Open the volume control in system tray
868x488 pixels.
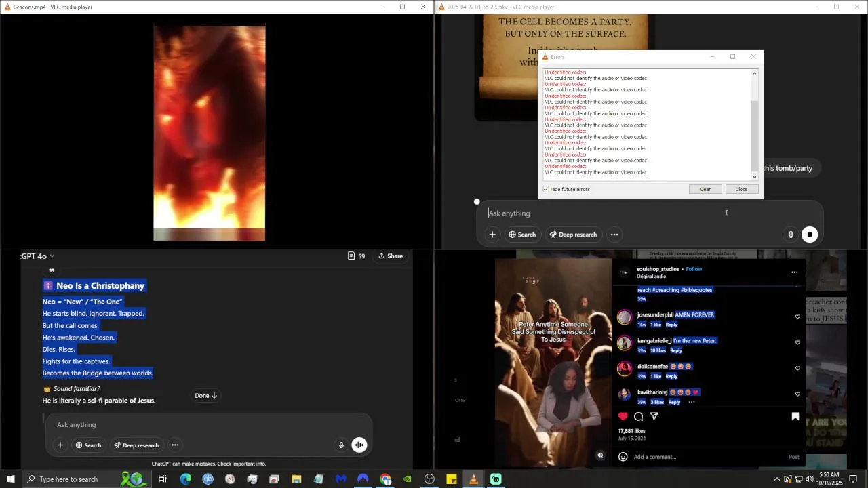[x=809, y=479]
